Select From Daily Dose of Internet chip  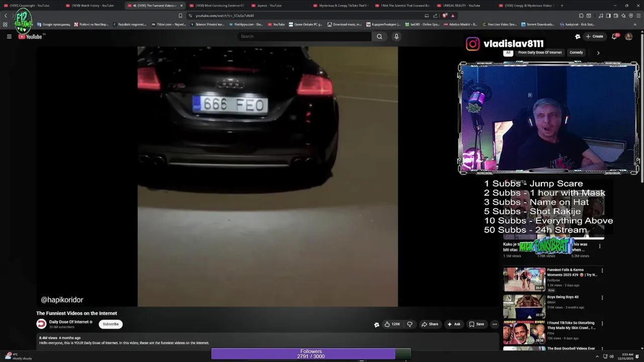click(x=540, y=52)
